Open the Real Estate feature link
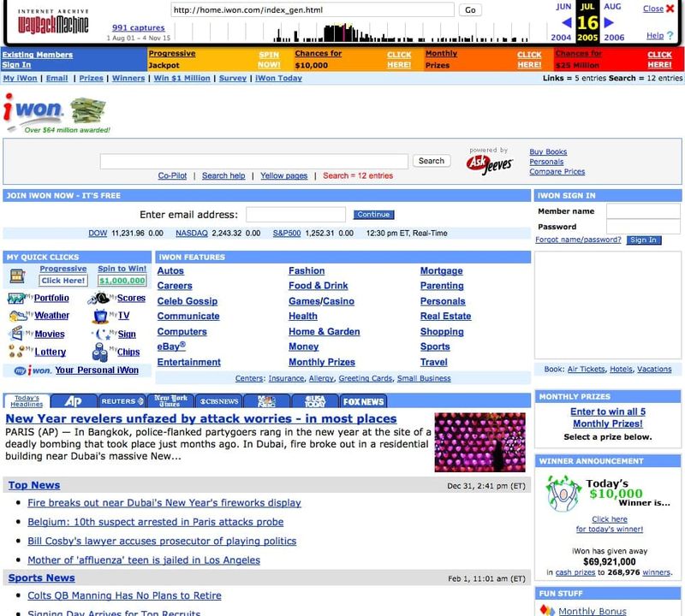Viewport: 685px width, 616px height. 445,316
